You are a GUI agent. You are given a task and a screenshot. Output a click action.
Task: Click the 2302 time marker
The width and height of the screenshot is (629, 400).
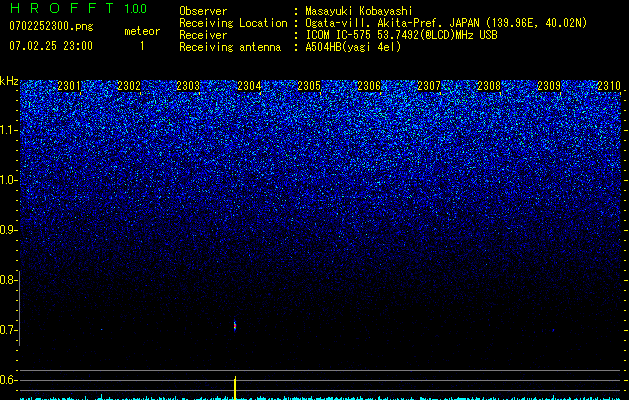129,85
